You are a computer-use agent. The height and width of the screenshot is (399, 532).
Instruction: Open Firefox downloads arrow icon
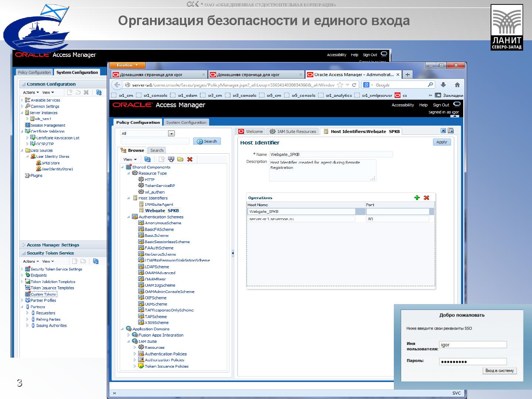443,85
